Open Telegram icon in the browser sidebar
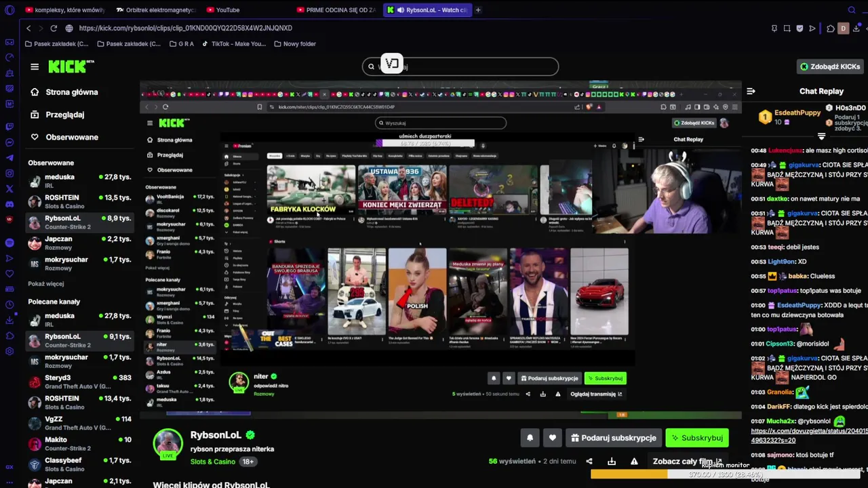Screen dimensions: 868x488 [x=9, y=157]
